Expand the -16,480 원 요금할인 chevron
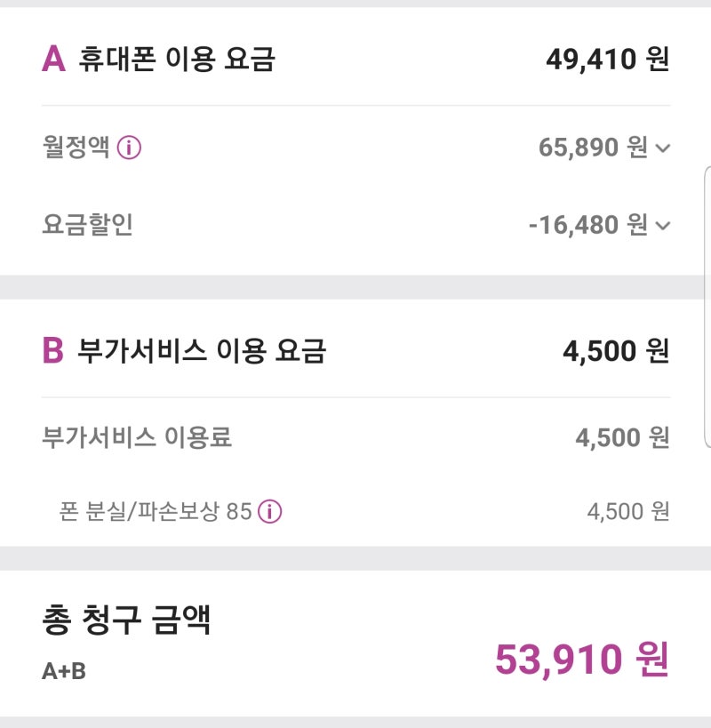 tap(663, 226)
